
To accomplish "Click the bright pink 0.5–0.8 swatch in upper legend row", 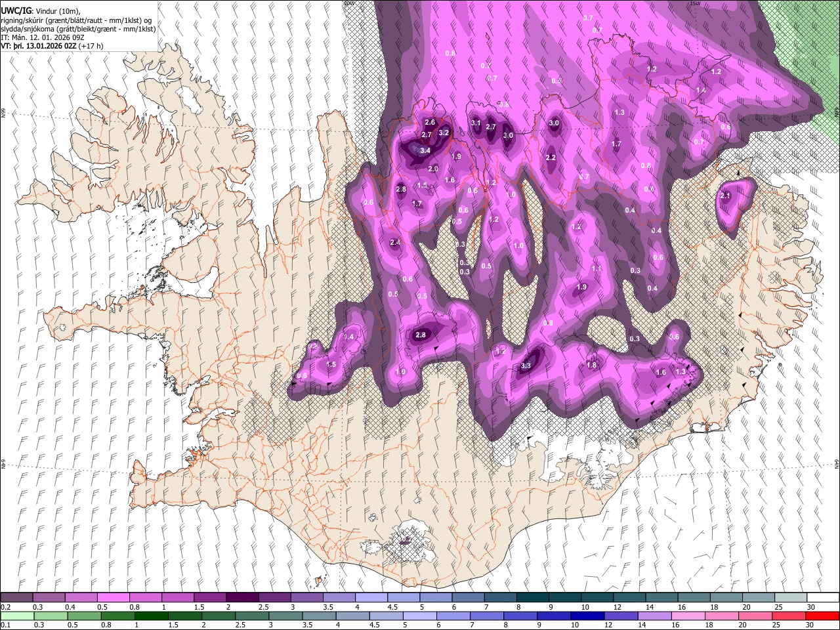I will tap(113, 598).
